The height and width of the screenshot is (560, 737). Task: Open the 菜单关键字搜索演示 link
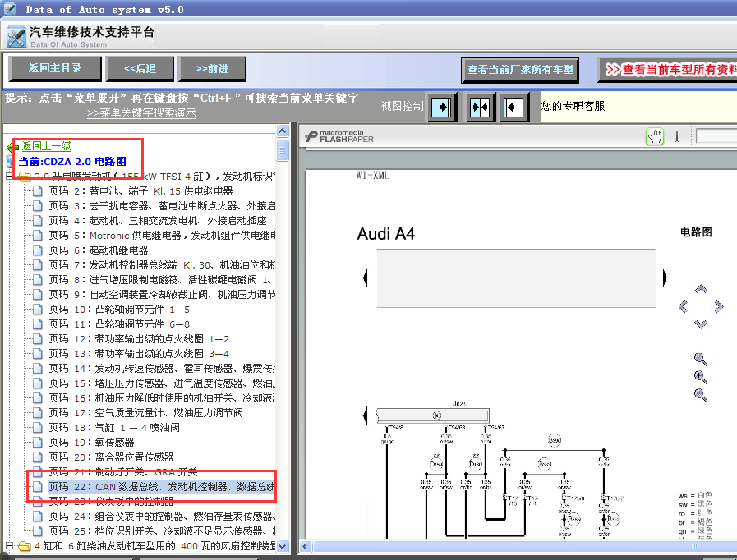141,113
